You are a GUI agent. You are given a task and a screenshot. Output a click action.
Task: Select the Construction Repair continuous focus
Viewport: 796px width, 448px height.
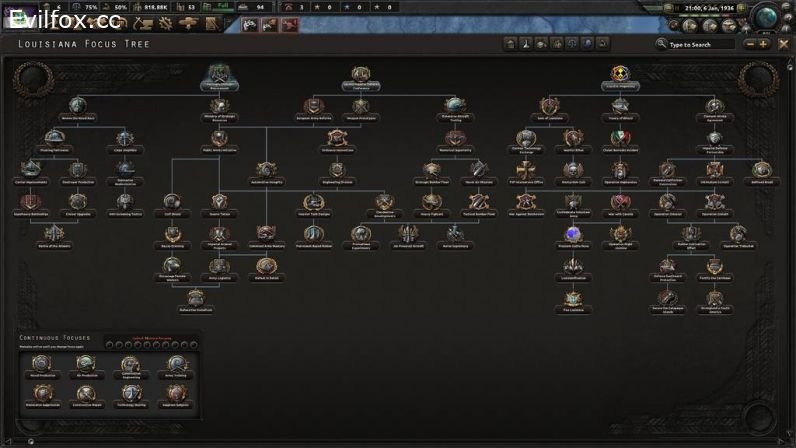pos(85,393)
